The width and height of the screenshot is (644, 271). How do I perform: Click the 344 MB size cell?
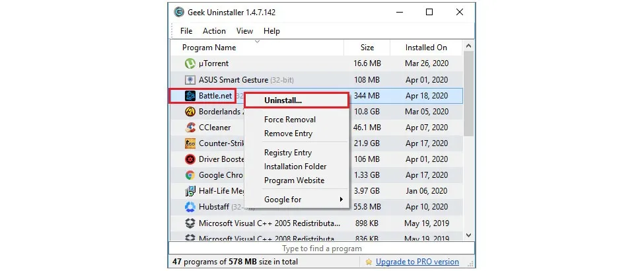point(367,96)
